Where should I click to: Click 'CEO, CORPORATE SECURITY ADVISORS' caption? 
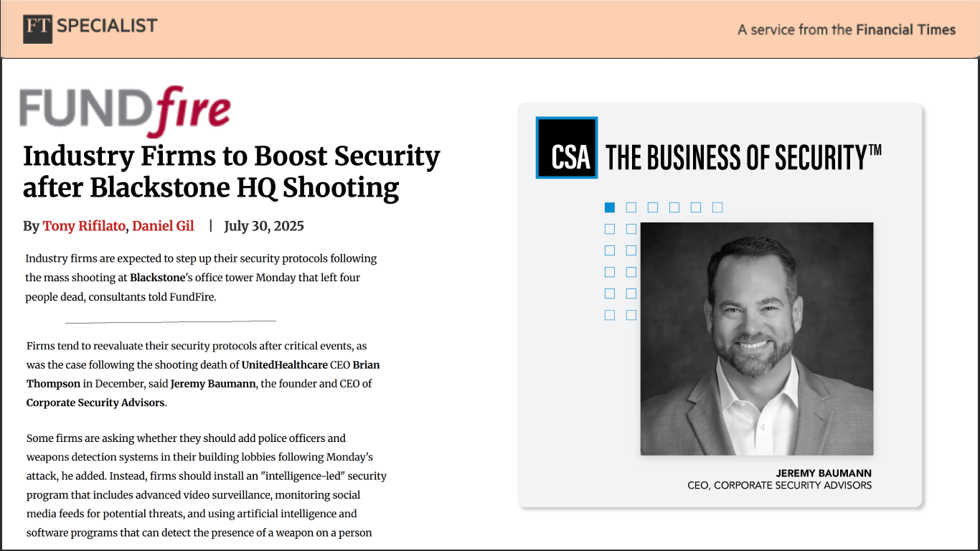coord(780,486)
